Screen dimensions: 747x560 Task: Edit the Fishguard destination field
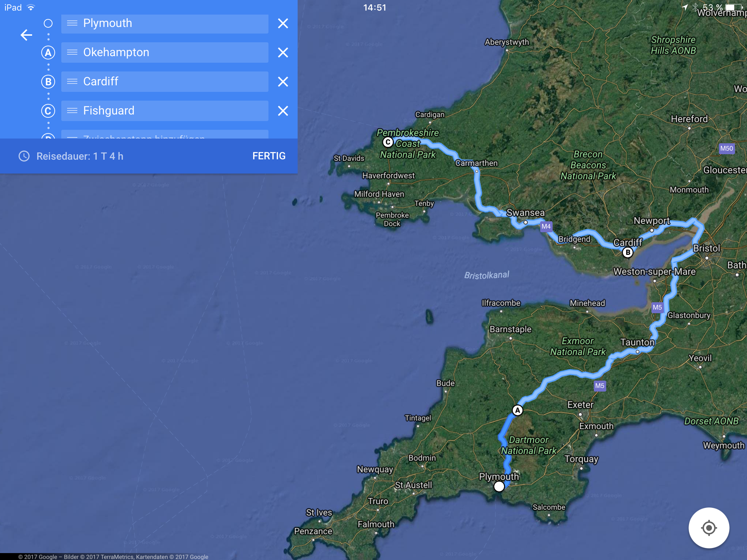(165, 111)
